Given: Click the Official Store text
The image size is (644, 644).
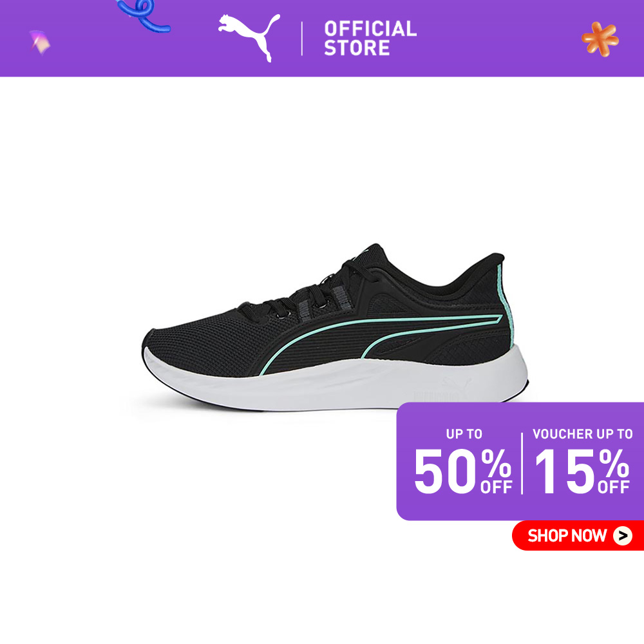Looking at the screenshot, I should point(370,38).
